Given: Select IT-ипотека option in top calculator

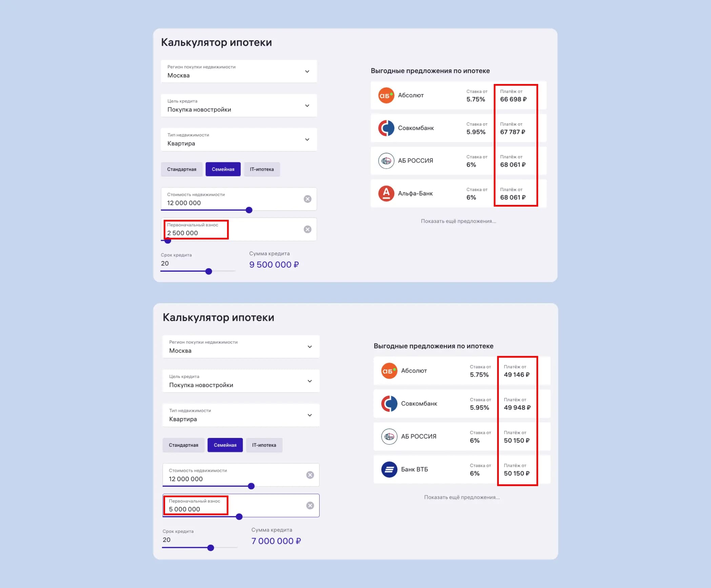Looking at the screenshot, I should [262, 169].
